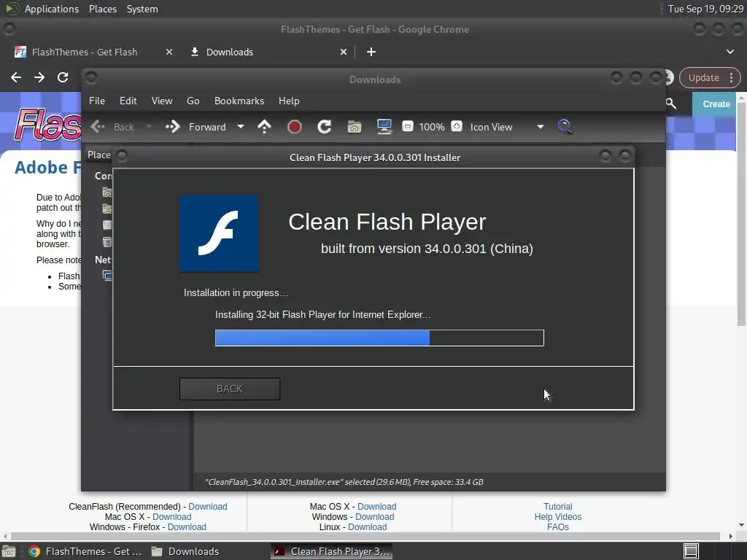
Task: Click the workspace switcher in bottom panel
Action: coord(691,551)
